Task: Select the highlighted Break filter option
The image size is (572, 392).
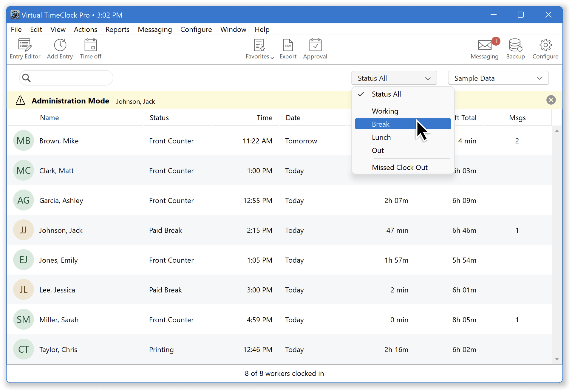Action: [x=403, y=124]
